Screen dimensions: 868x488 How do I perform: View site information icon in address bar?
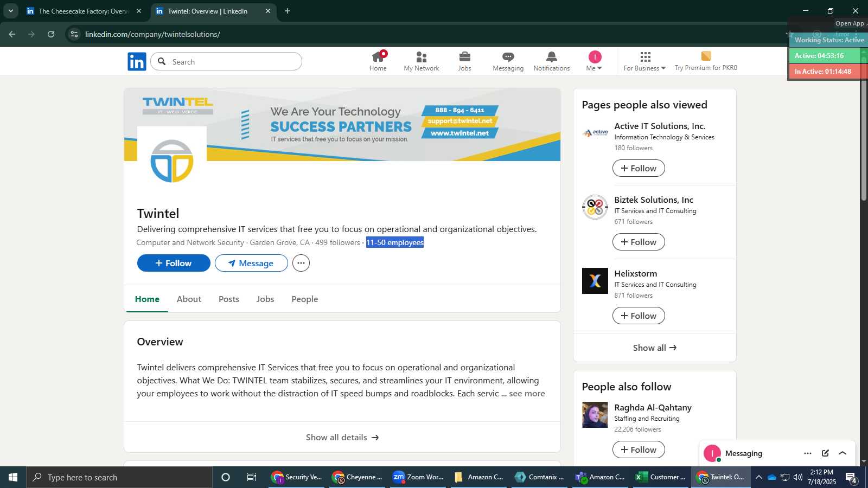[74, 34]
